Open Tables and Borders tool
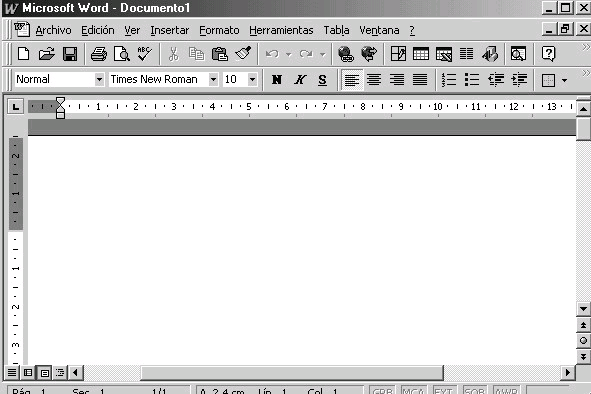The width and height of the screenshot is (591, 394). pyautogui.click(x=398, y=54)
